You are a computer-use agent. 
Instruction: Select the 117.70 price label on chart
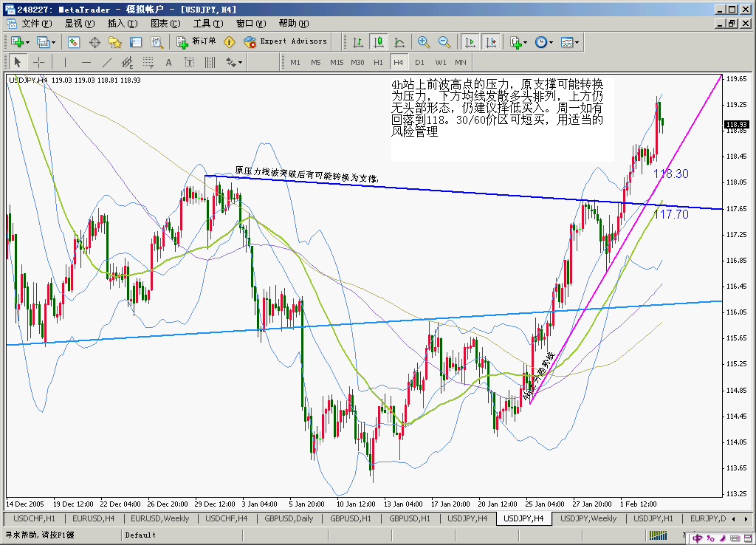click(x=670, y=214)
